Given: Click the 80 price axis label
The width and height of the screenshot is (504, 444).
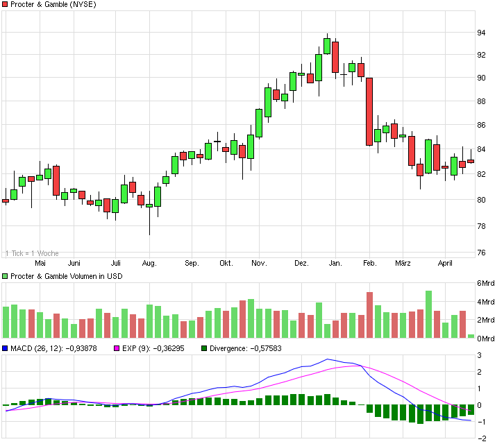Looking at the screenshot, I should [481, 200].
